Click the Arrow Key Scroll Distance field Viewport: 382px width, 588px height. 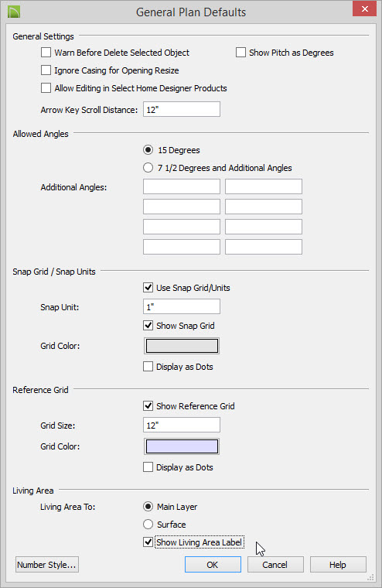(182, 110)
